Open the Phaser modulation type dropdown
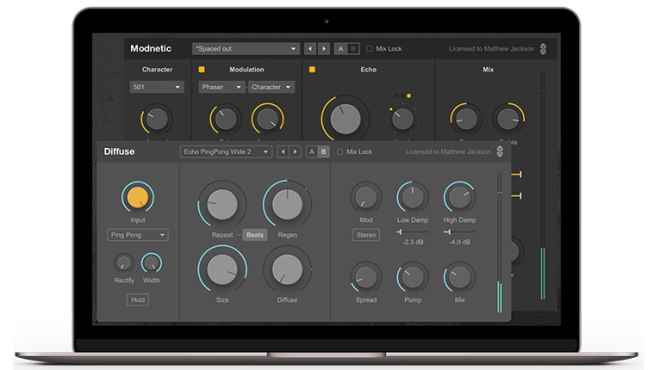Image resolution: width=660 pixels, height=370 pixels. (221, 87)
